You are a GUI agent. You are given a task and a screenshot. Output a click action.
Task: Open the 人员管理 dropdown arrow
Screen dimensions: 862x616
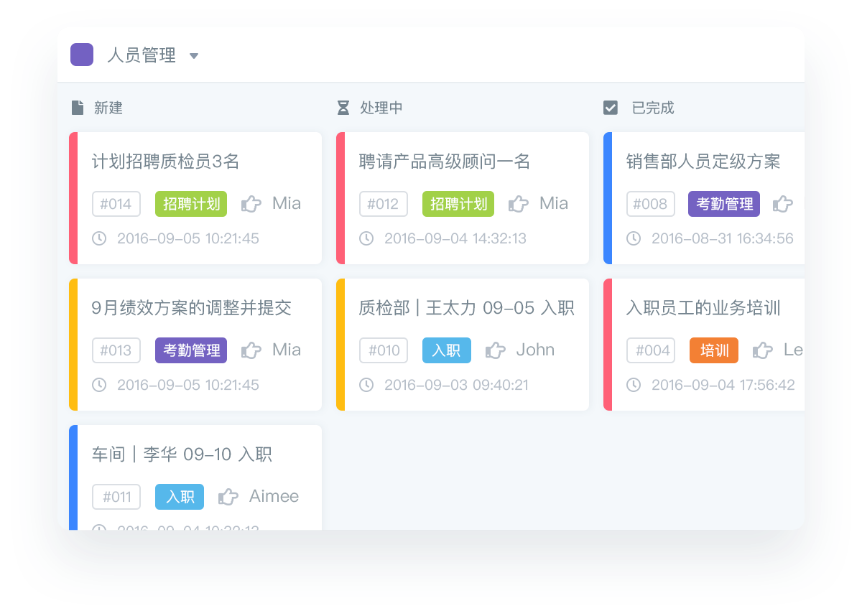[193, 56]
